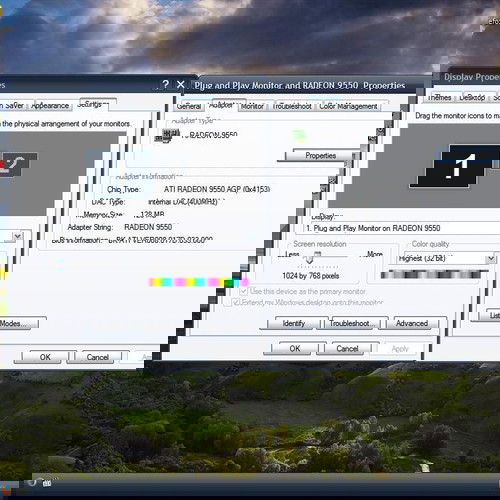The width and height of the screenshot is (500, 500).
Task: Click the dropdown arrow above the Modes button
Action: pos(18,236)
